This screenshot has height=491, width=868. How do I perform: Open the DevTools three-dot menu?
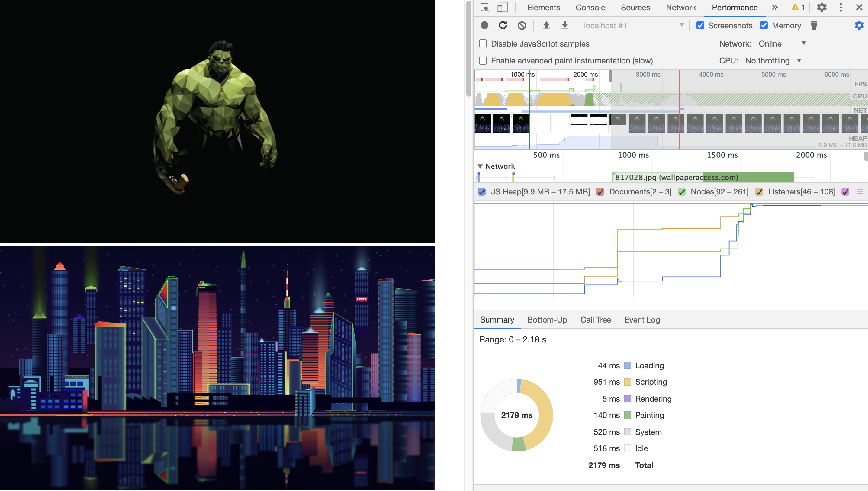(841, 8)
